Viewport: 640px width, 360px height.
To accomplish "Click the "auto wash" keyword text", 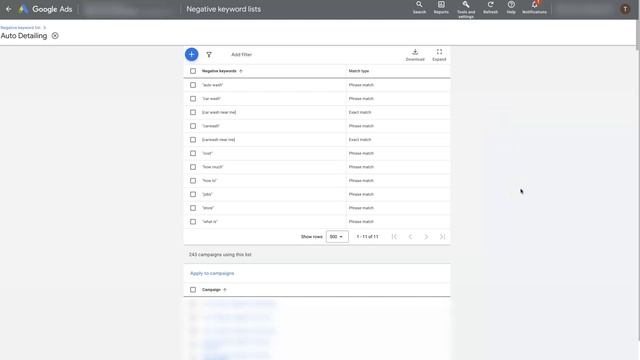I will (213, 85).
